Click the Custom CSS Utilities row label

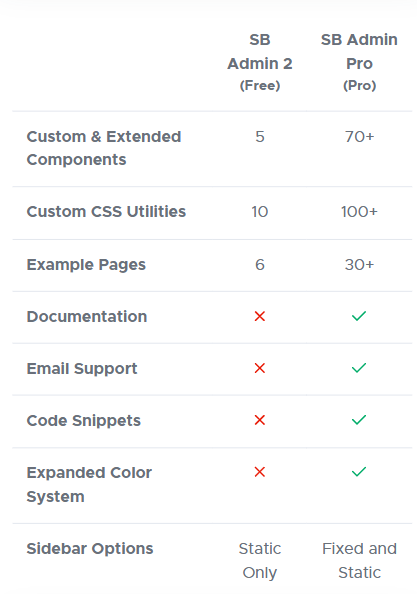tap(106, 211)
